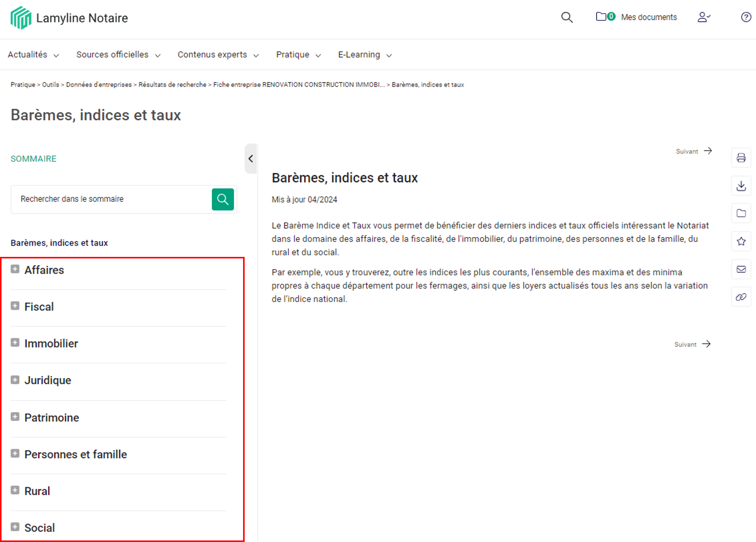Collapse the sommaire side panel
The width and height of the screenshot is (756, 542).
coord(251,159)
